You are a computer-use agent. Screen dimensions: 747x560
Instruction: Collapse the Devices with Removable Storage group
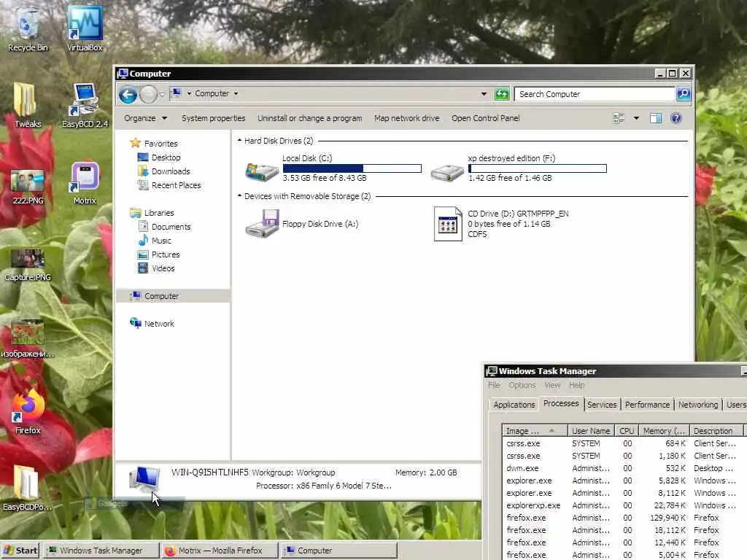[x=239, y=195]
